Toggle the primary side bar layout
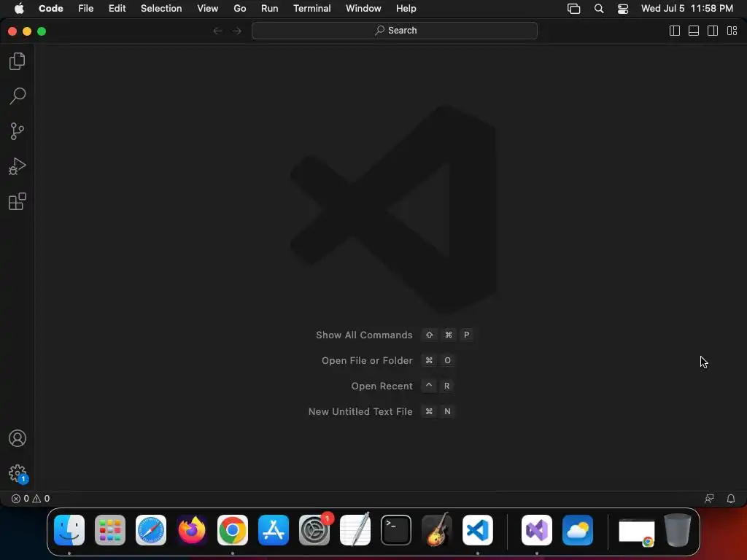Viewport: 747px width, 560px height. tap(675, 31)
